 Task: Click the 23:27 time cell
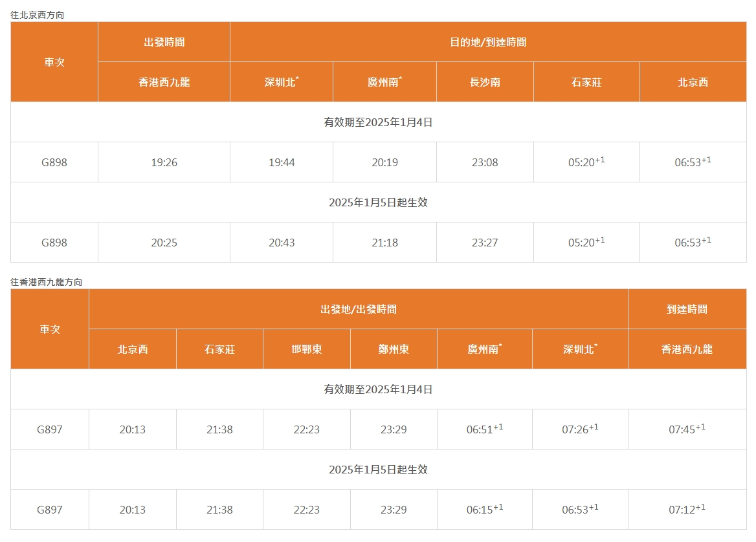coord(485,243)
